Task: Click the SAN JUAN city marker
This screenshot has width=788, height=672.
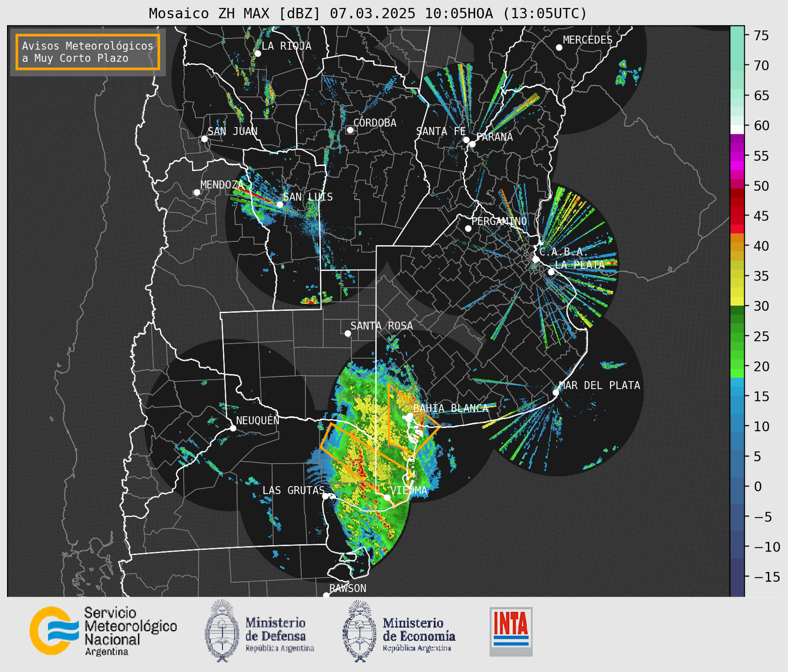Action: pyautogui.click(x=204, y=139)
